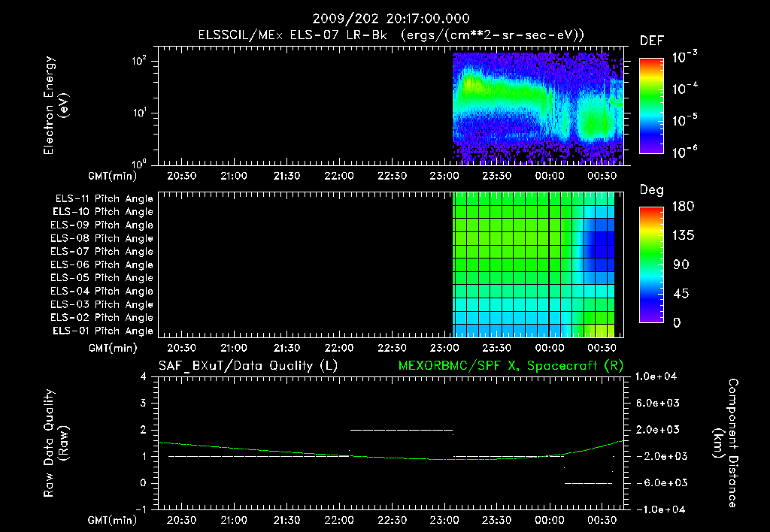Image resolution: width=770 pixels, height=532 pixels.
Task: Select the ELS-04 Pitch Angle row label
Action: [x=102, y=292]
